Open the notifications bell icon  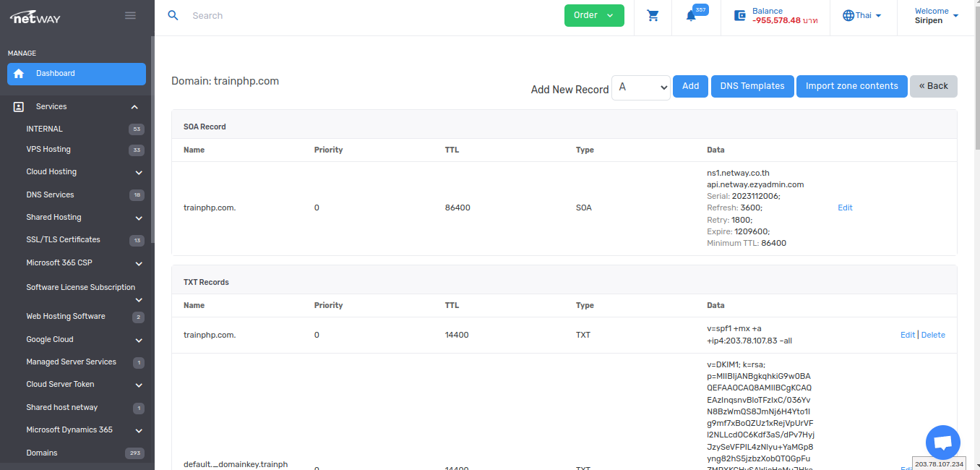pyautogui.click(x=692, y=16)
